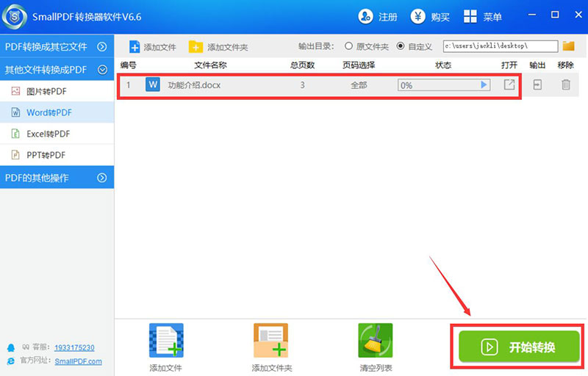Click the Word W icon of 功能介绍.docx
This screenshot has height=376, width=588.
point(153,84)
